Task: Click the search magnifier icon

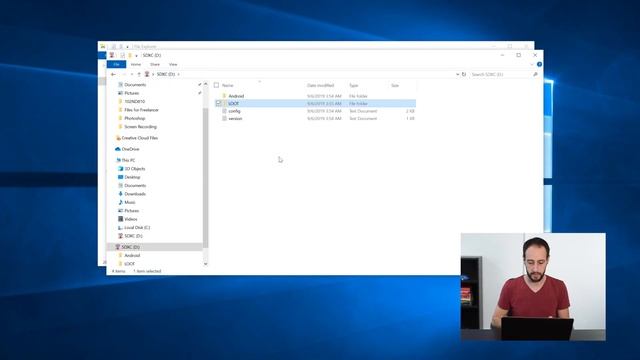Action: (535, 74)
